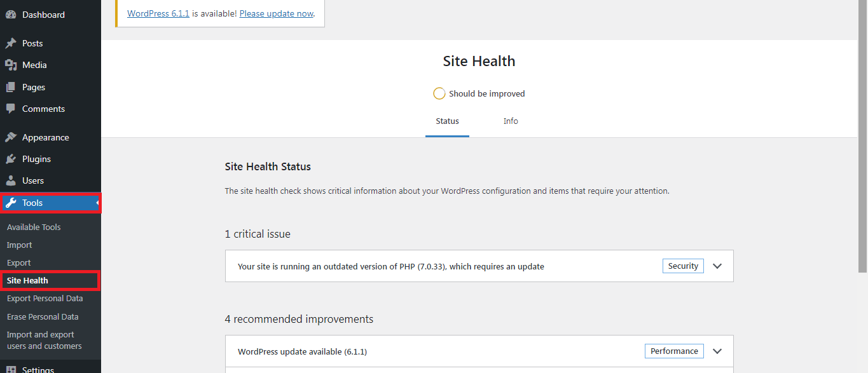
Task: Click the Media library icon
Action: click(11, 65)
